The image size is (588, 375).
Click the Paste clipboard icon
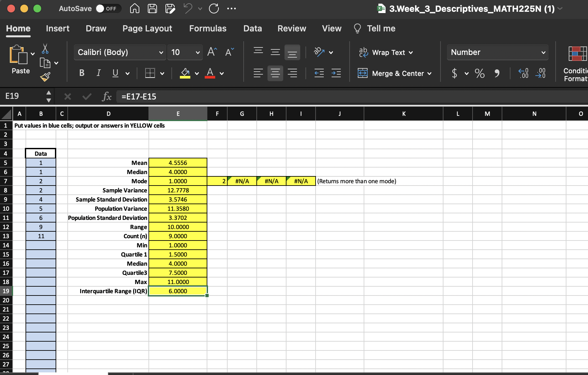[19, 54]
